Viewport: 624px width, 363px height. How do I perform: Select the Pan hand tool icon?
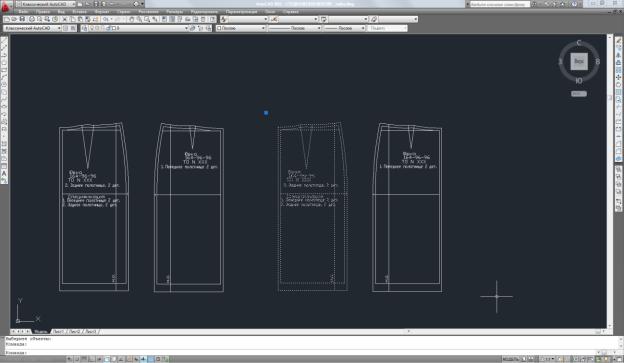coord(132,19)
